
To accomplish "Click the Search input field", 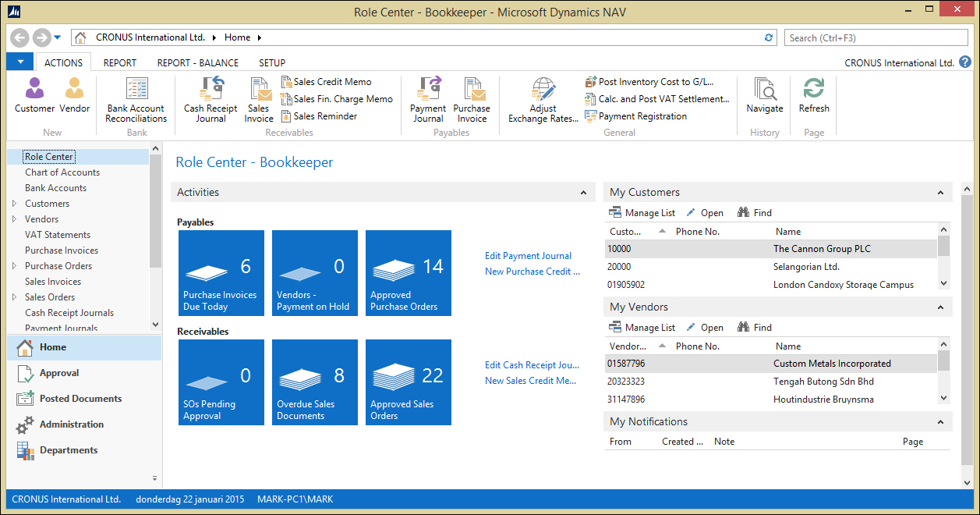I will 876,37.
